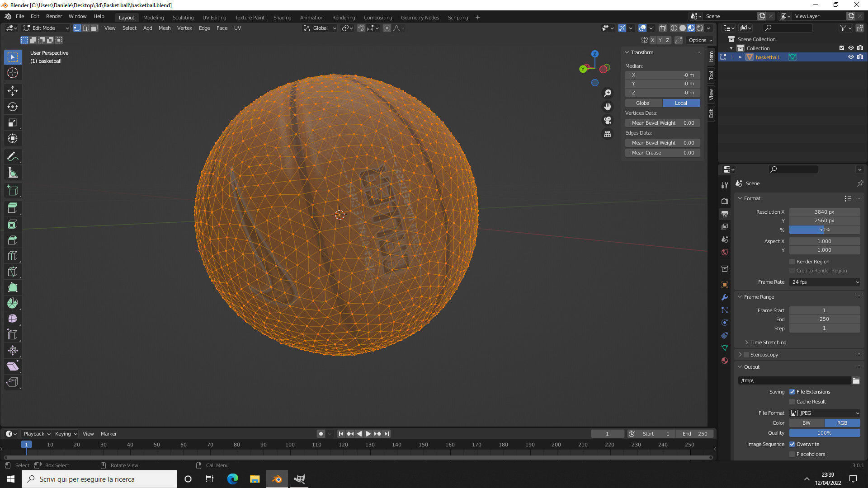Switch to the UV Editing workspace tab
868x488 pixels.
click(214, 18)
